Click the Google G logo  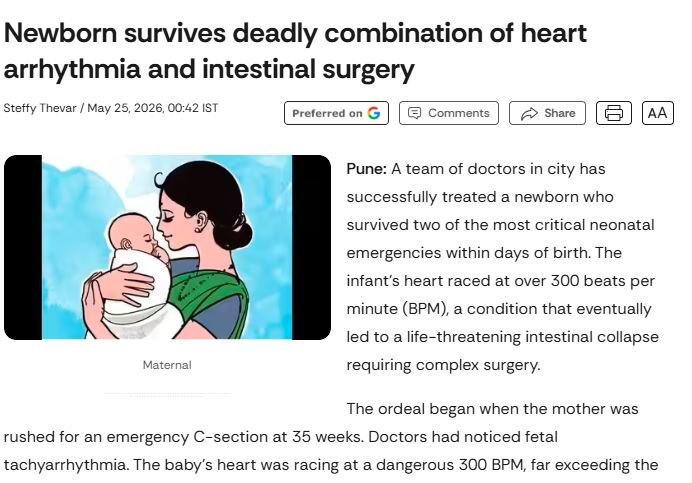[x=373, y=113]
